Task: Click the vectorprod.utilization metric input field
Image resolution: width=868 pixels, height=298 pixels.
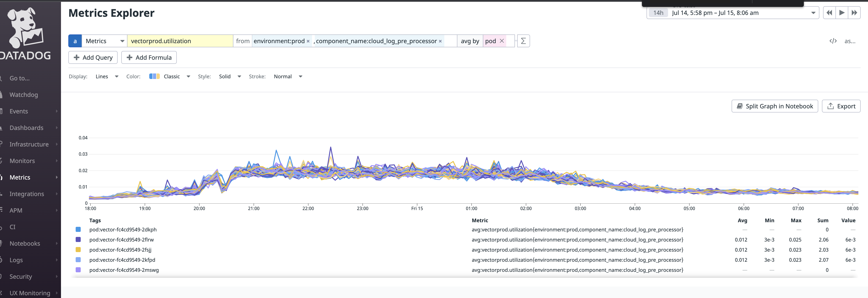Action: coord(180,41)
